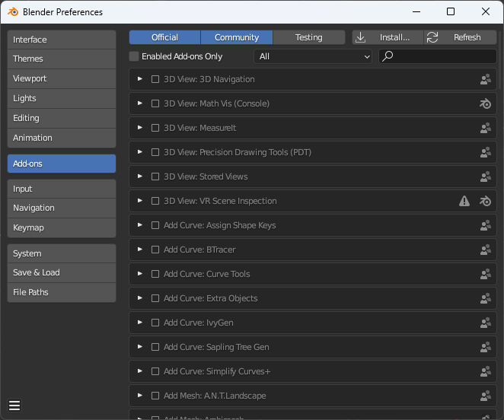The image size is (504, 420).
Task: Click the community icon on A.N.T.Landscape row
Action: pos(485,396)
